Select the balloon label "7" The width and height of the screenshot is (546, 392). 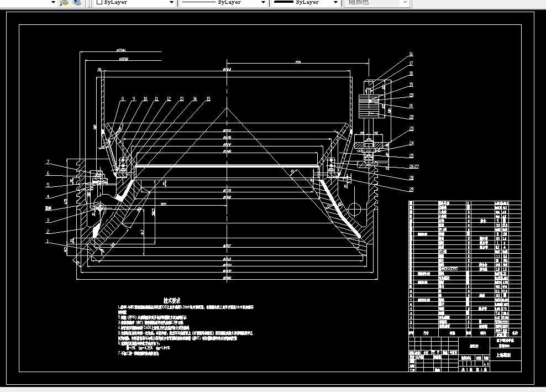[x=48, y=161]
